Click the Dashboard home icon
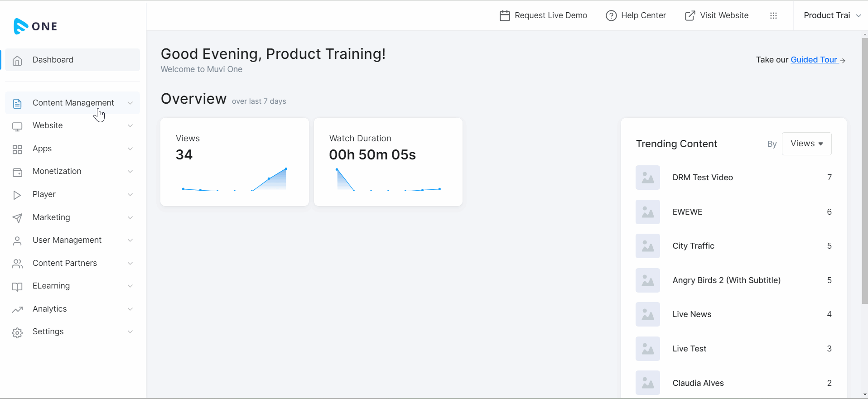 17,60
